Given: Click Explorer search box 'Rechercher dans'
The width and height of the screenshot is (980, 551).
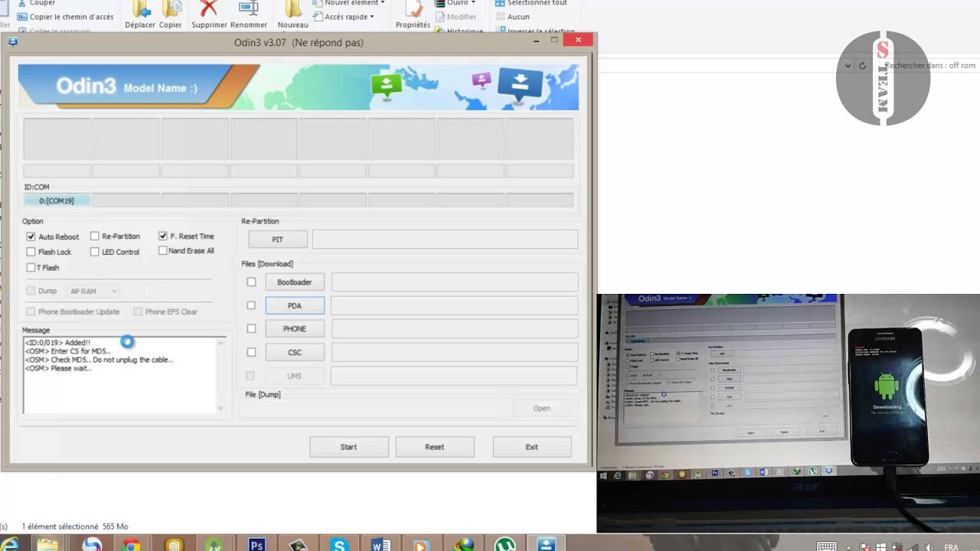Looking at the screenshot, I should 930,66.
